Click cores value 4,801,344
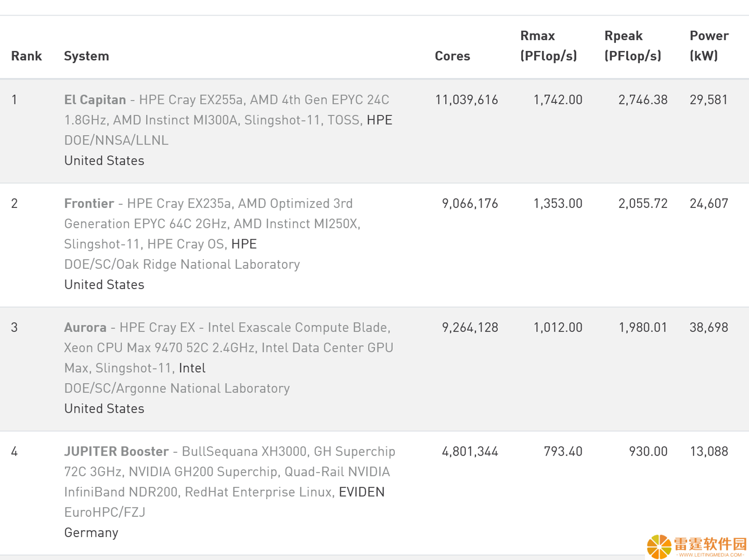The height and width of the screenshot is (560, 749). click(470, 451)
